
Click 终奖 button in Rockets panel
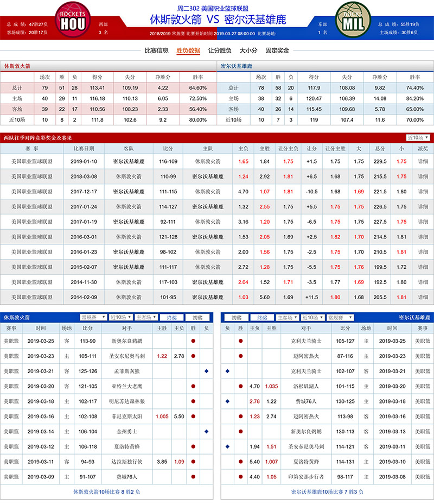(172, 318)
